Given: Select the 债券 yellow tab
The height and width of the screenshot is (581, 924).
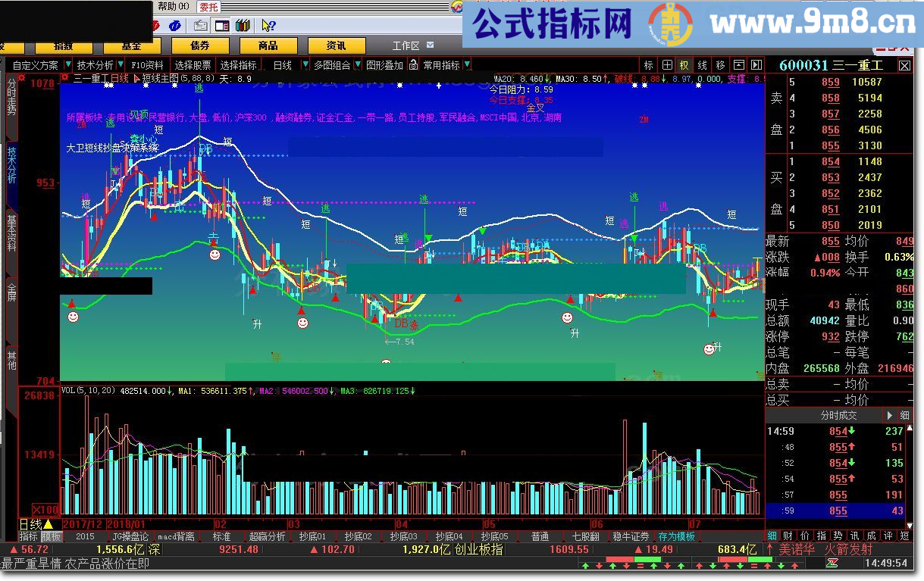Looking at the screenshot, I should click(x=200, y=45).
